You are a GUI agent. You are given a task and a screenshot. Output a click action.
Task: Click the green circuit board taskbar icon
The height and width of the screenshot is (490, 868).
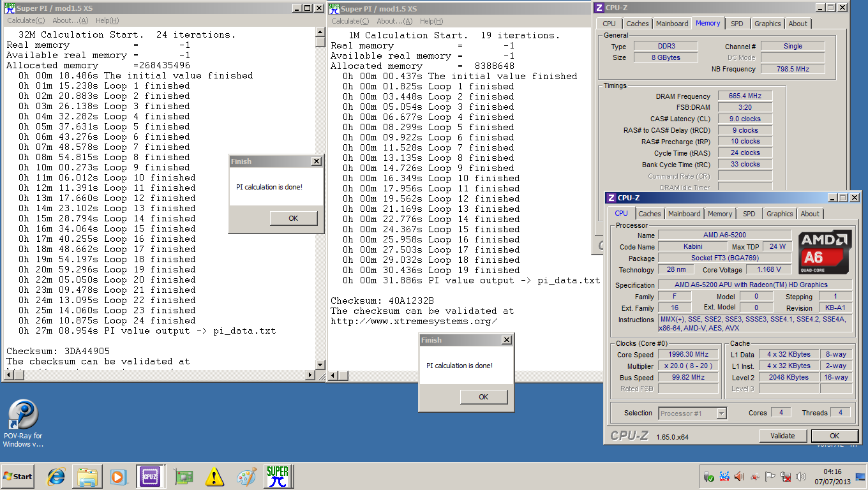click(183, 476)
